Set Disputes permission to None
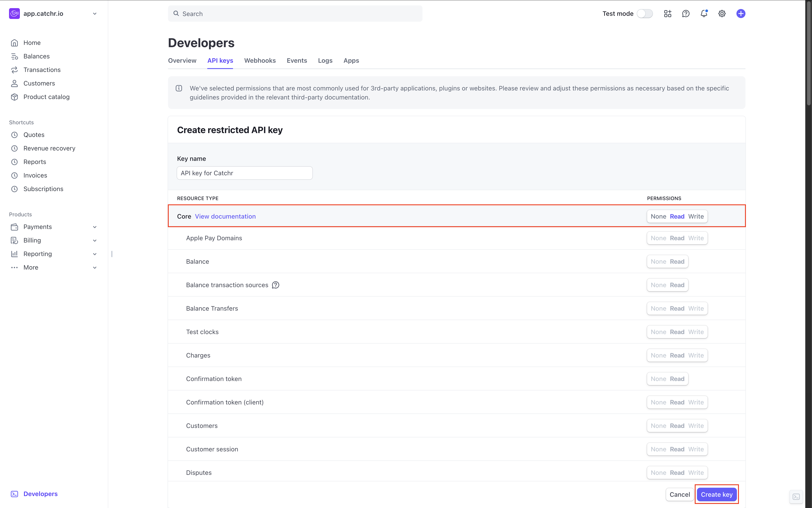 tap(658, 473)
